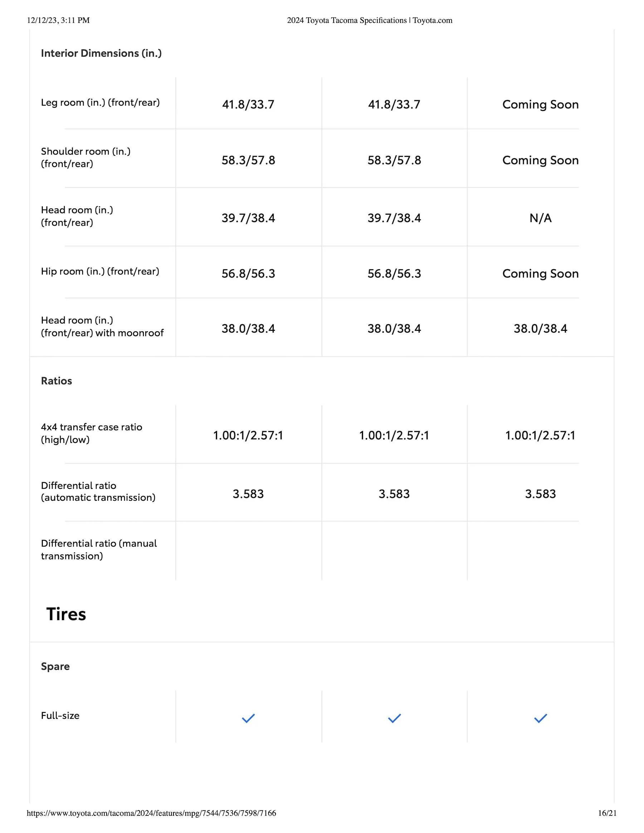Select the "Differential ratio (manual transmission)" label
Image resolution: width=644 pixels, height=833 pixels.
(x=99, y=550)
